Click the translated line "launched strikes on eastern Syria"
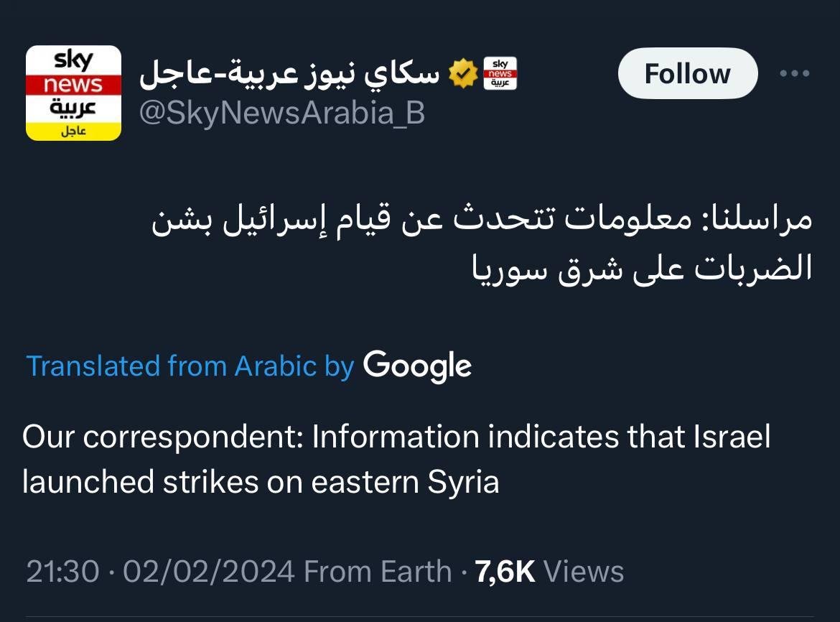The height and width of the screenshot is (622, 840). coord(261,481)
